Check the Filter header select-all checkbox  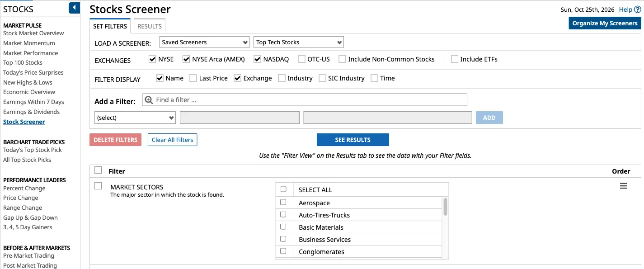[98, 170]
